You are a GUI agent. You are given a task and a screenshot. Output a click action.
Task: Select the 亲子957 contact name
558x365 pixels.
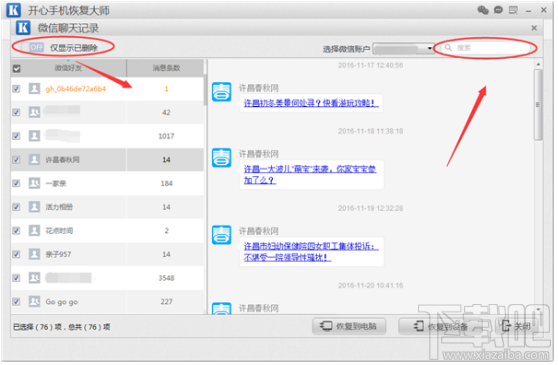coord(58,254)
